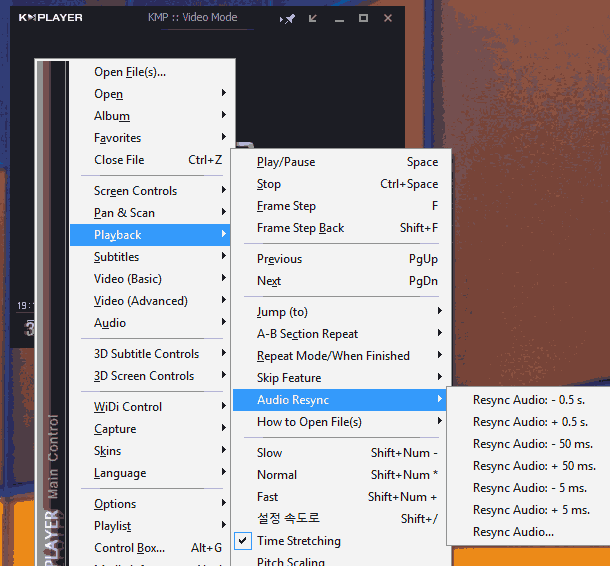Image resolution: width=610 pixels, height=566 pixels.
Task: Expand the Open submenu
Action: point(152,94)
